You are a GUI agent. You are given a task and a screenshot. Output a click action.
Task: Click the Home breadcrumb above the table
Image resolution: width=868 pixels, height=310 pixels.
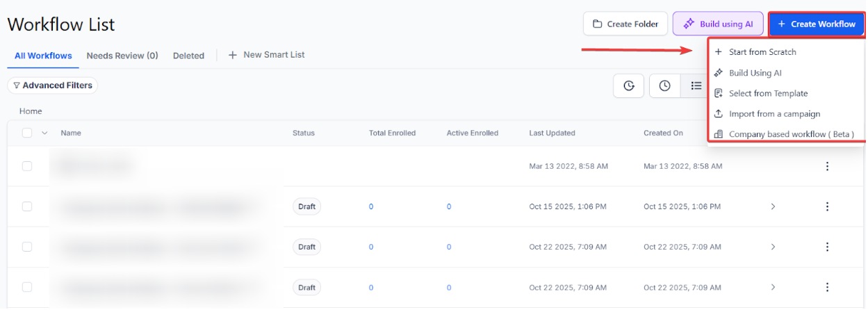tap(31, 111)
